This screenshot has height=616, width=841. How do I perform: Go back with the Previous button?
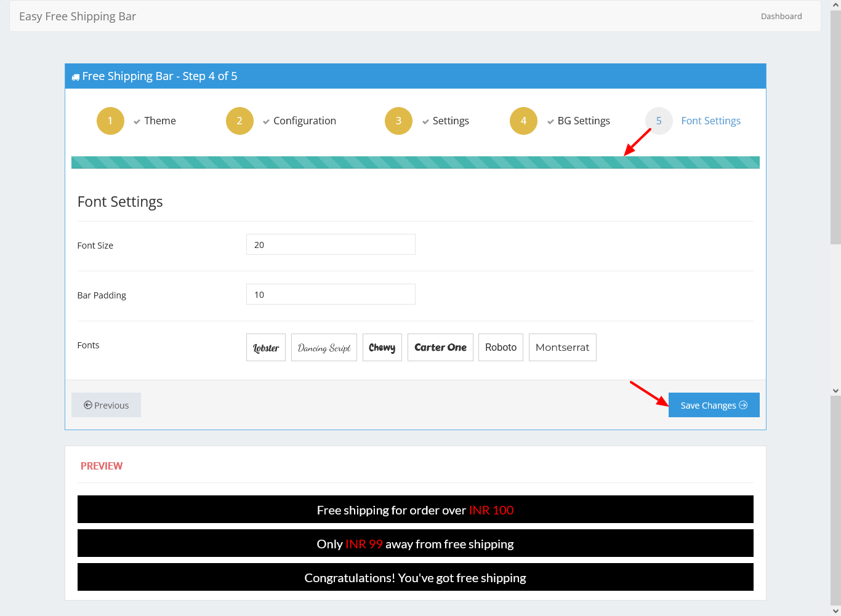106,405
